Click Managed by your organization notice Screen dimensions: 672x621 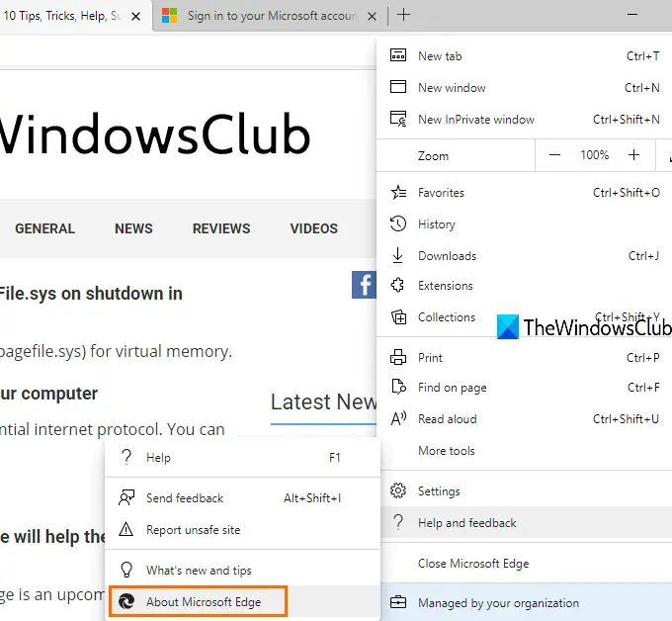coord(527,602)
